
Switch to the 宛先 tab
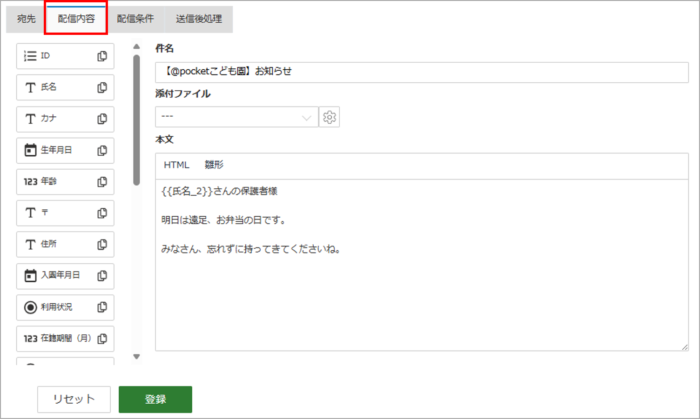coord(26,19)
